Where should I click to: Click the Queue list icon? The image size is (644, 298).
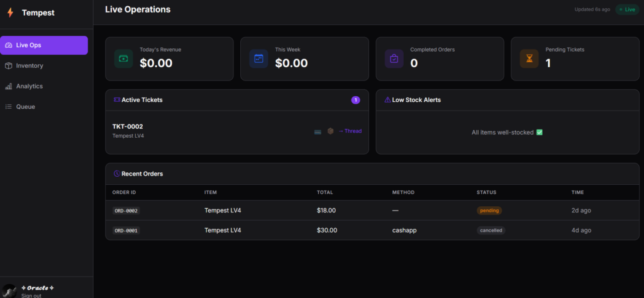pos(8,107)
